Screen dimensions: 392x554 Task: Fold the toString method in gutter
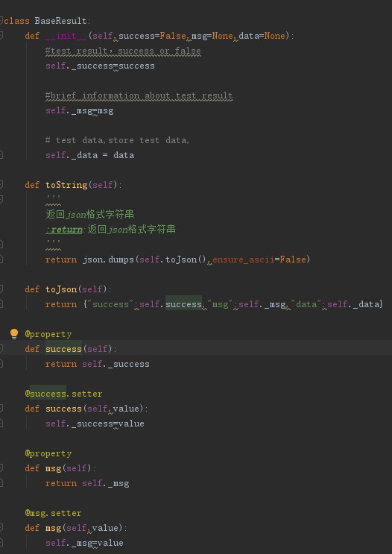click(x=1, y=185)
